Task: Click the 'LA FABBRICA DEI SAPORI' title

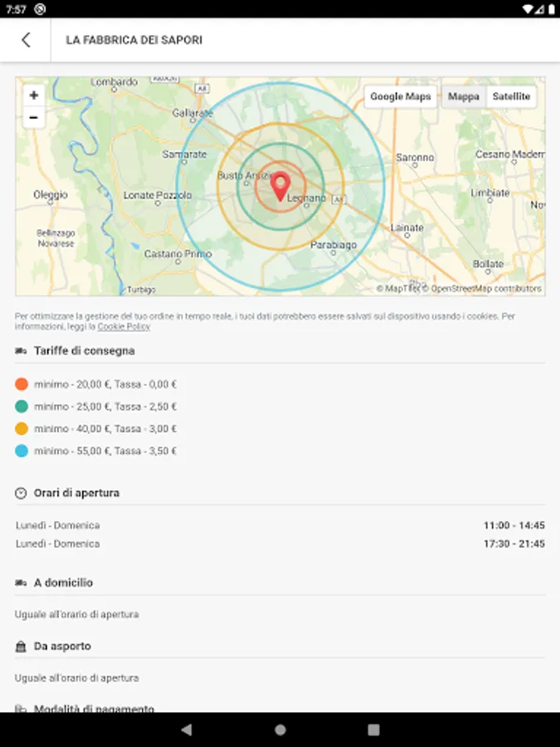Action: 134,40
